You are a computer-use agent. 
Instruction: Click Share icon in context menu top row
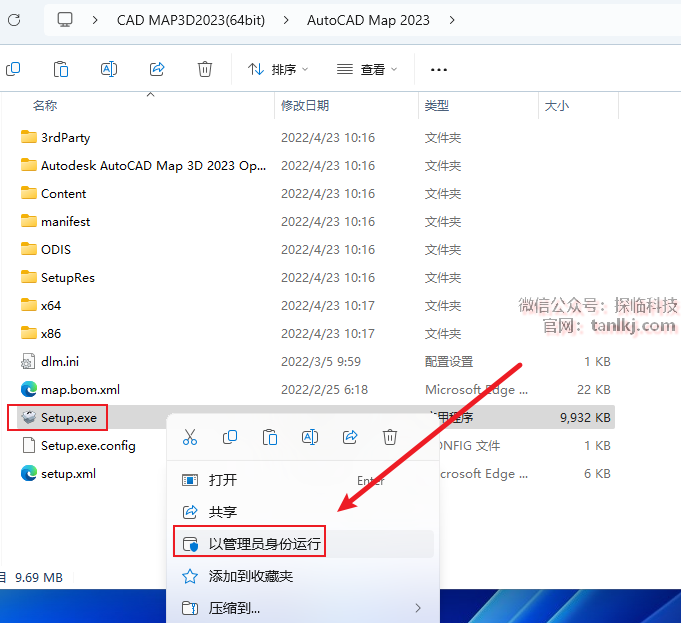[350, 437]
